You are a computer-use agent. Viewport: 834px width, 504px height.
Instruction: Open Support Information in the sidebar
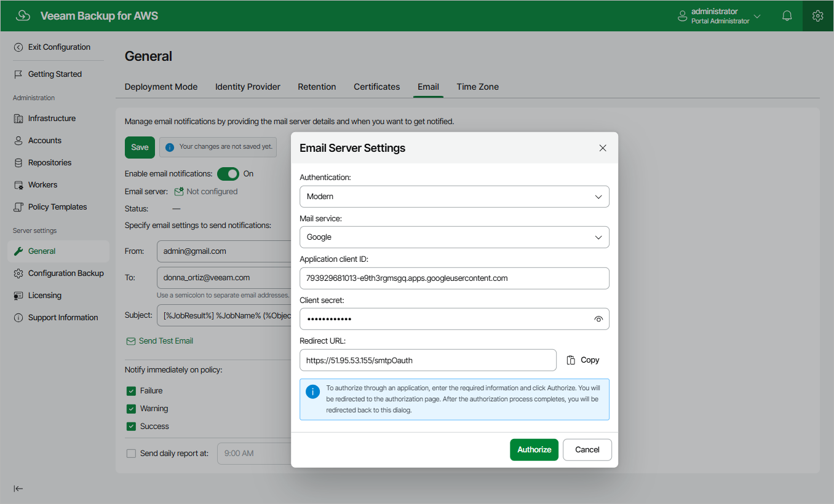coord(63,318)
